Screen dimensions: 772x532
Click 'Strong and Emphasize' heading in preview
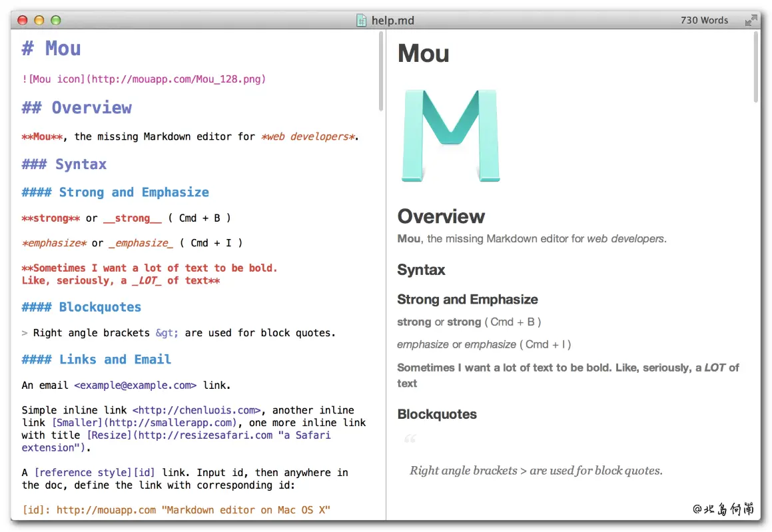click(468, 299)
